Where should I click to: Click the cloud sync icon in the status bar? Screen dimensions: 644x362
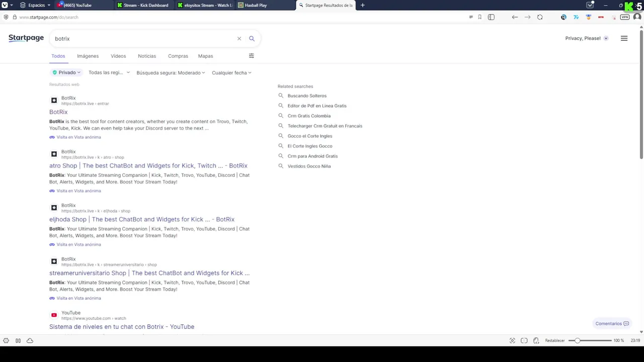point(30,340)
